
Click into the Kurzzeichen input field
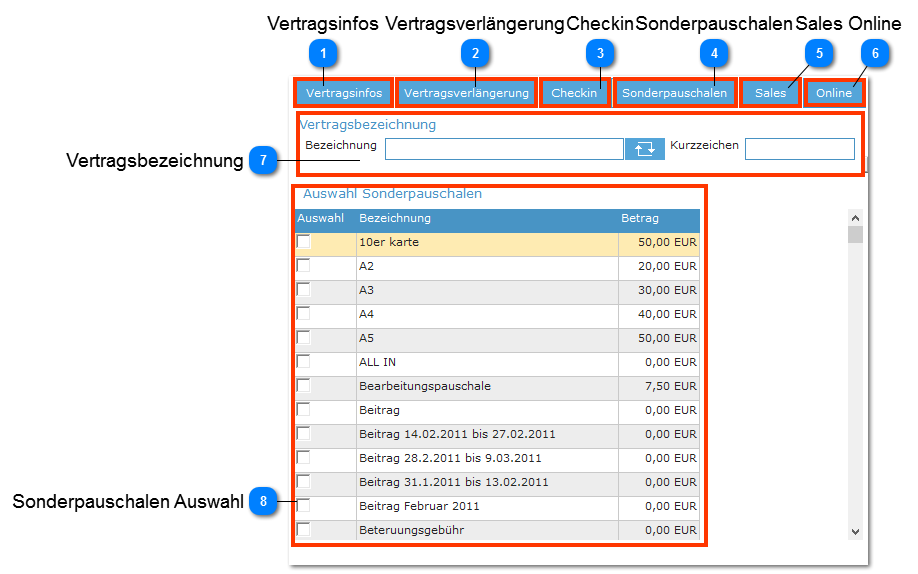[800, 149]
